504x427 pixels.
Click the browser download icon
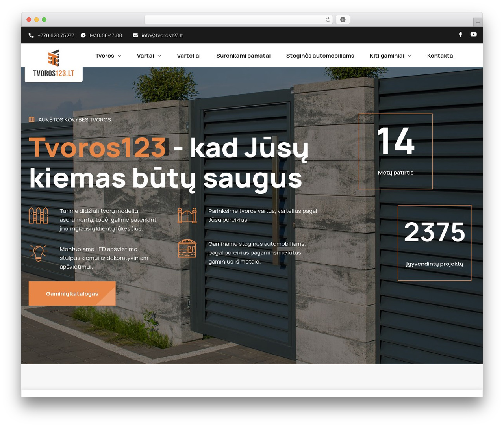[x=343, y=20]
